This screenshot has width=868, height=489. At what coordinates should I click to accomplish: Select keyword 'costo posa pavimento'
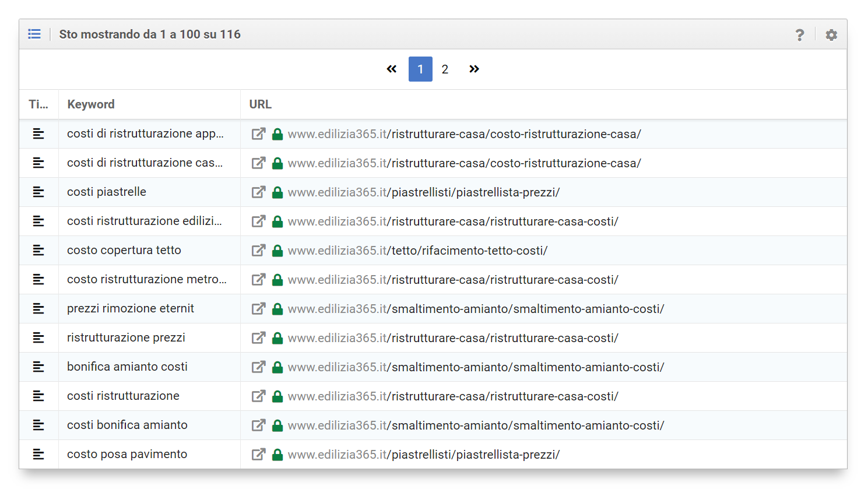point(127,454)
